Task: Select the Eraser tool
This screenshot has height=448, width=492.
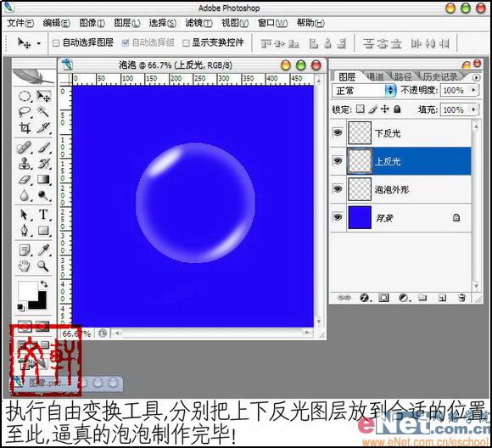Action: [x=25, y=180]
